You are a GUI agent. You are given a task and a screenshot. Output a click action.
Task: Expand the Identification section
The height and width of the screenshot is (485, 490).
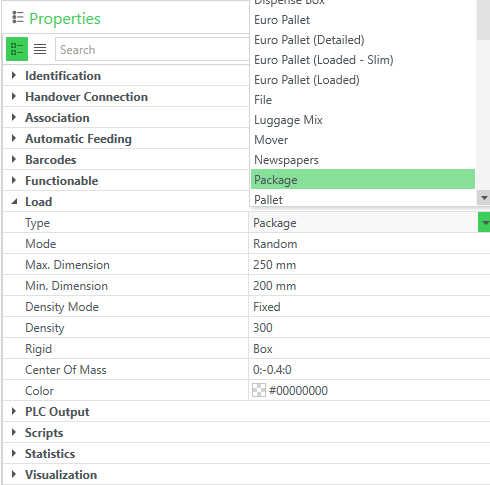pos(14,75)
